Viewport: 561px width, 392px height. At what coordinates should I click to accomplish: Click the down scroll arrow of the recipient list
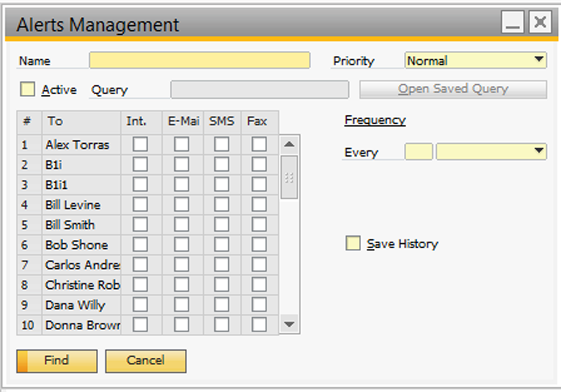(287, 326)
